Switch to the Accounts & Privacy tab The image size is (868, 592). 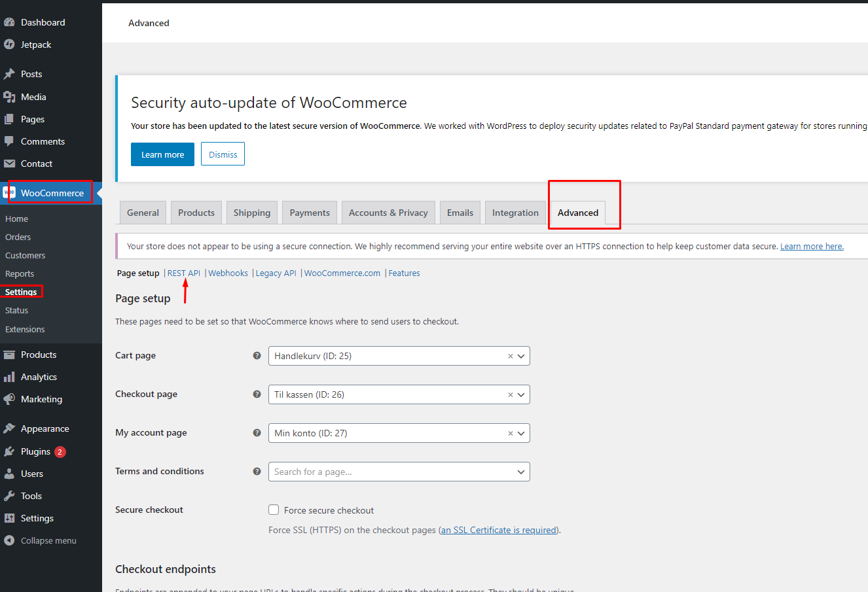[388, 213]
